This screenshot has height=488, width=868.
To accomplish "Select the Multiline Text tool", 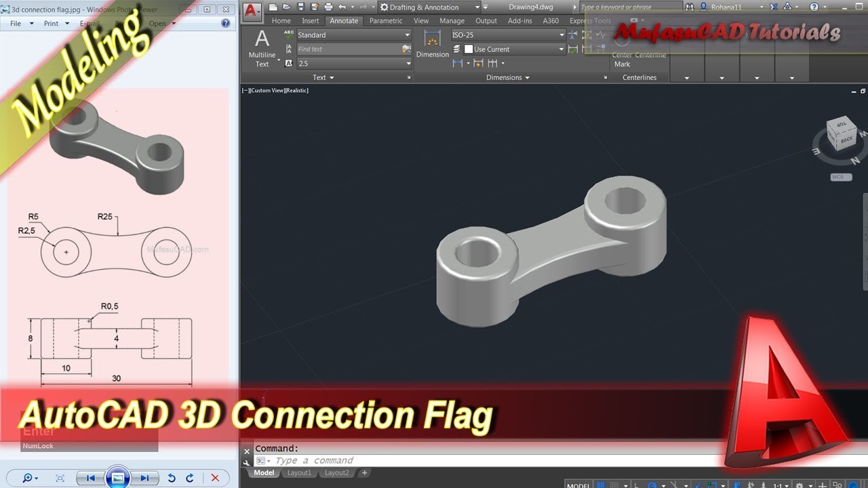I will [262, 49].
